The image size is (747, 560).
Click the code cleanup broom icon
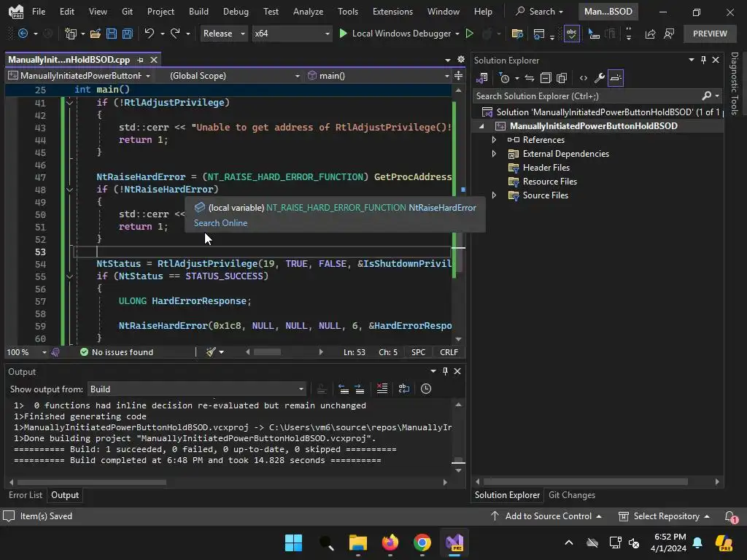tap(211, 352)
